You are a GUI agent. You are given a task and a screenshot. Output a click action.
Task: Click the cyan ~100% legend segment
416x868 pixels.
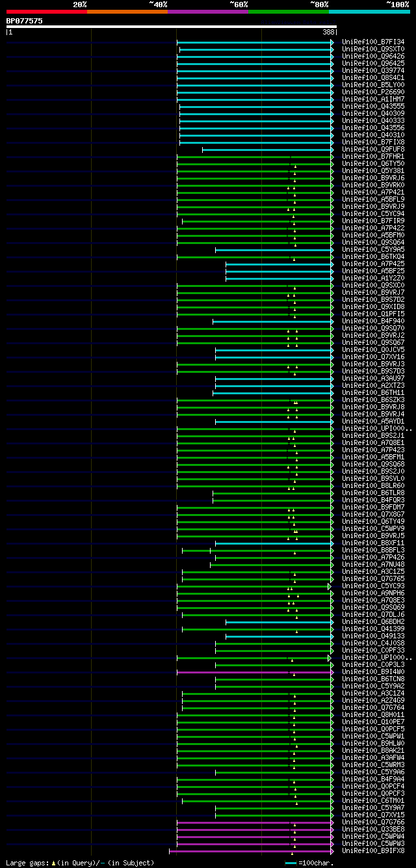(369, 12)
